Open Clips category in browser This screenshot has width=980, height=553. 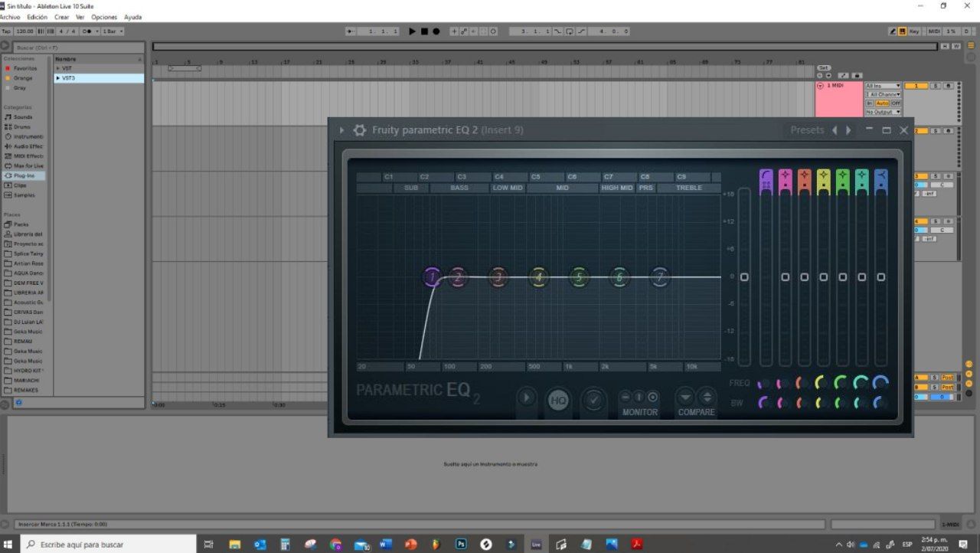point(20,185)
